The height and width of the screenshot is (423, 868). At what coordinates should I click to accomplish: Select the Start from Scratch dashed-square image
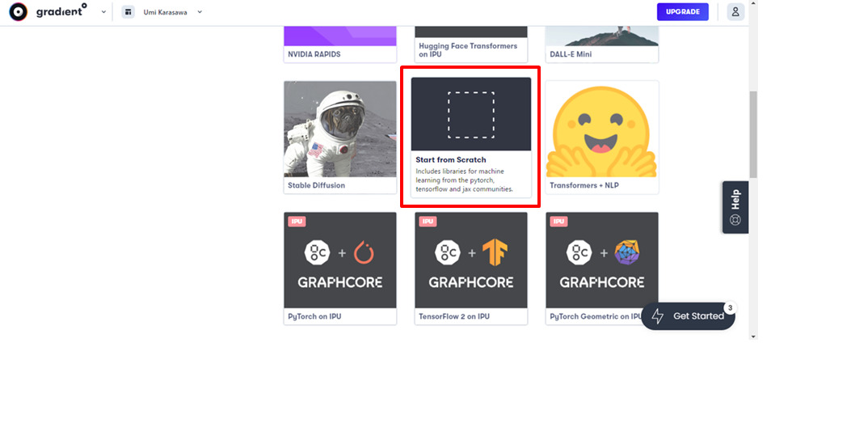point(471,114)
